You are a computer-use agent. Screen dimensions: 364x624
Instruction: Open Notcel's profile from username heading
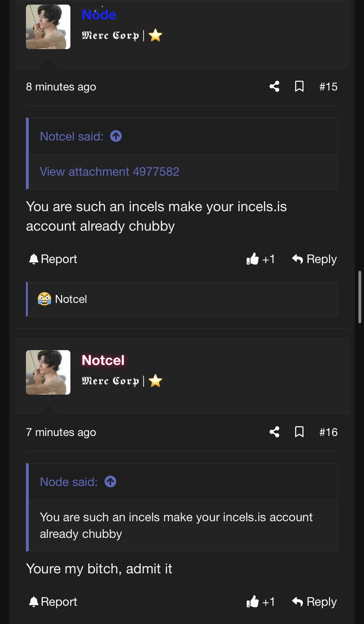tap(103, 360)
